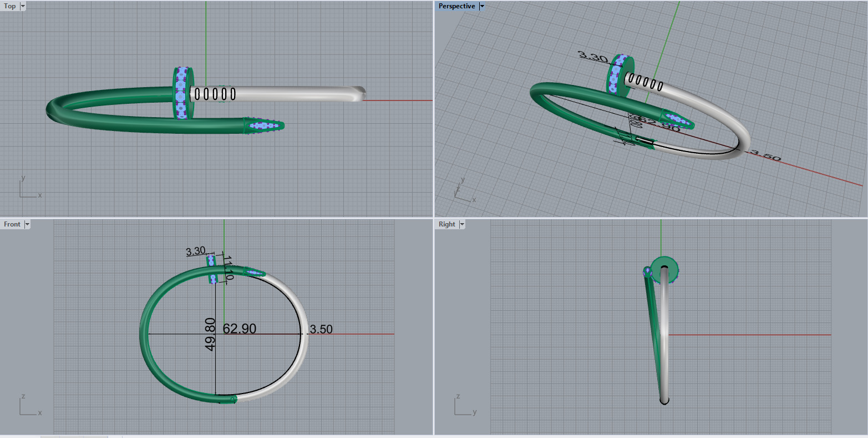Open the Right viewport dropdown arrow

(462, 224)
